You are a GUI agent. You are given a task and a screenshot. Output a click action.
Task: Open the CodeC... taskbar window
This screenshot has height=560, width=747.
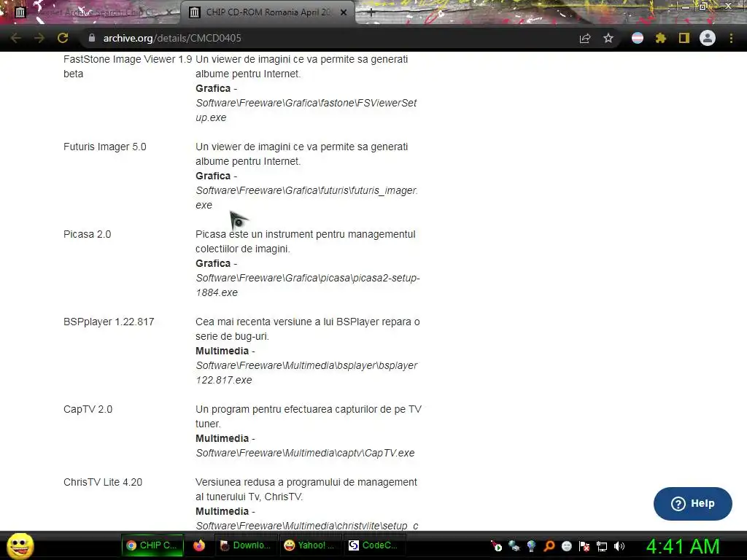click(374, 545)
